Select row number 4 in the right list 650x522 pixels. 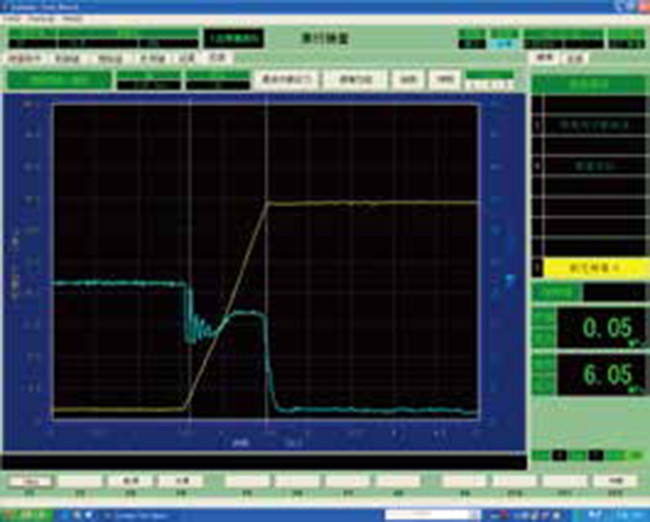[586, 165]
